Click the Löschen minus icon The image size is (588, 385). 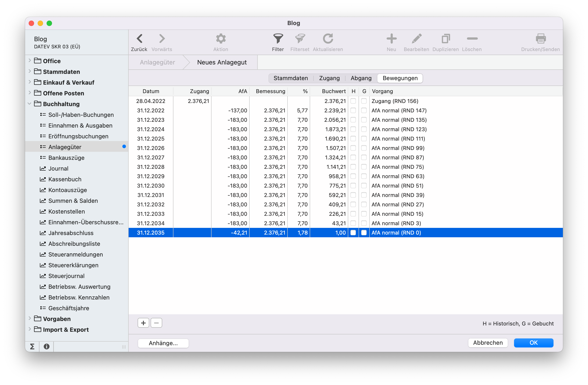point(472,39)
